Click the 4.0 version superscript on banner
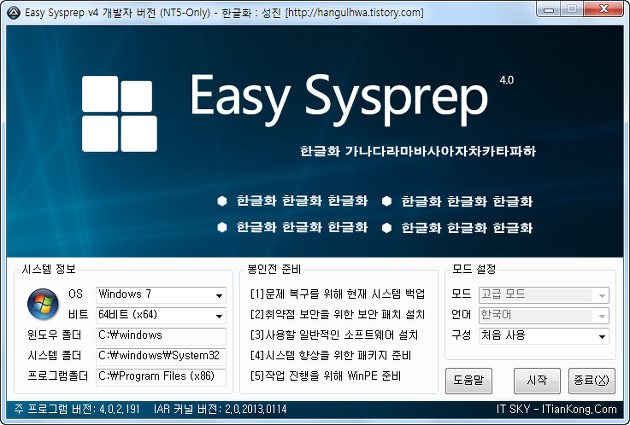The width and height of the screenshot is (630, 425). coord(507,80)
